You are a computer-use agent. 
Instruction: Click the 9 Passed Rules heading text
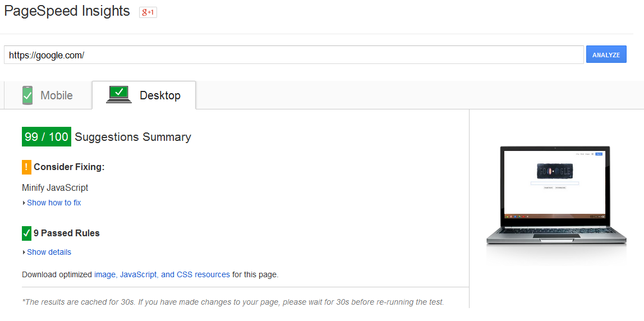coord(66,233)
